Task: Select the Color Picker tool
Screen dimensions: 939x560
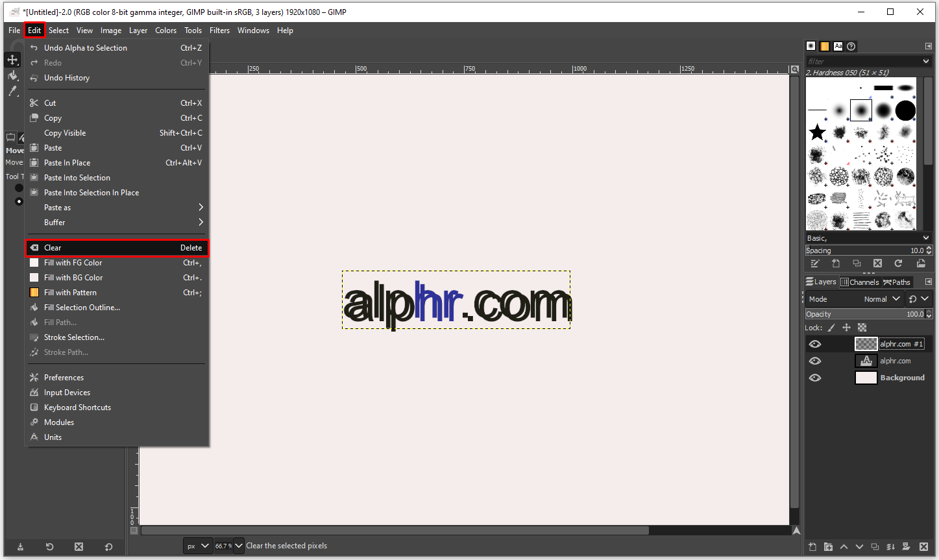Action: click(12, 91)
